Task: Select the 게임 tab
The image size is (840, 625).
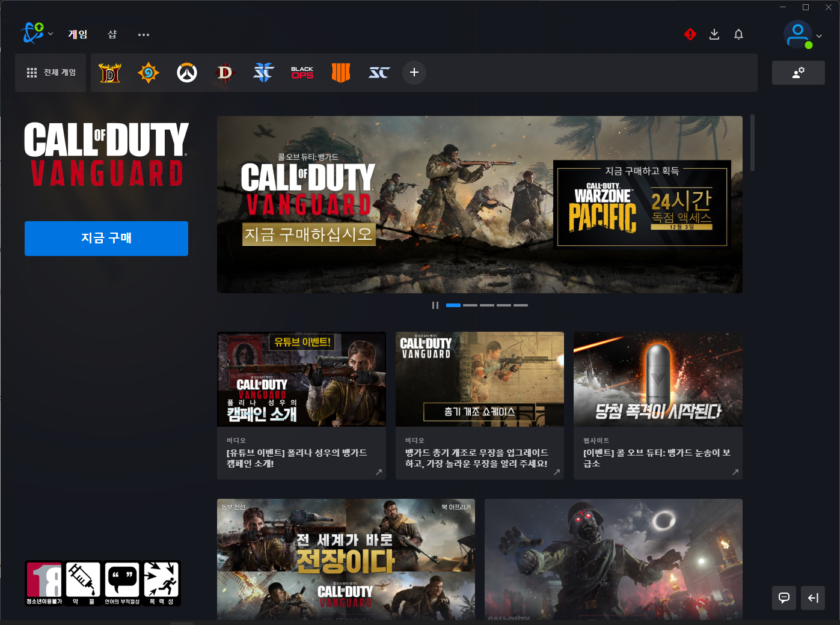Action: [x=78, y=34]
